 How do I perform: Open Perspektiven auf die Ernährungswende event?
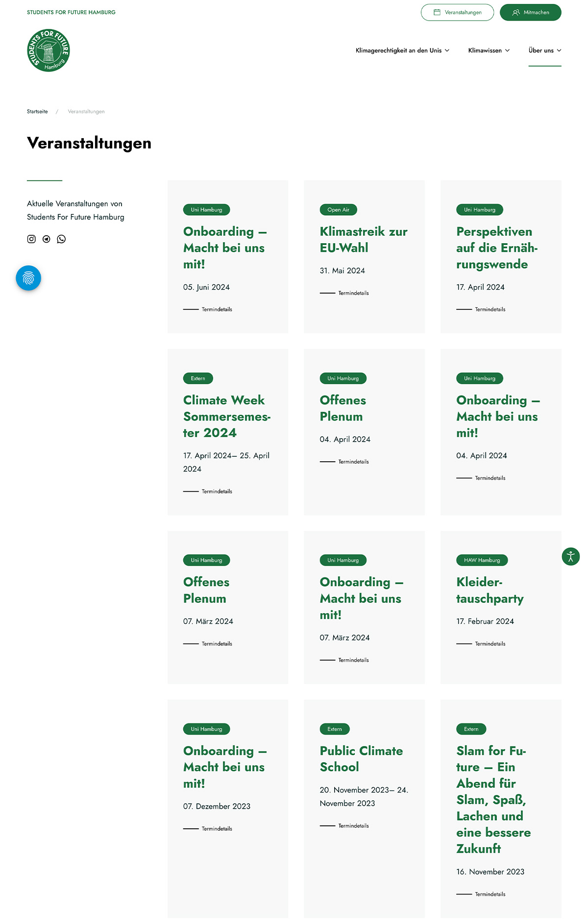497,248
